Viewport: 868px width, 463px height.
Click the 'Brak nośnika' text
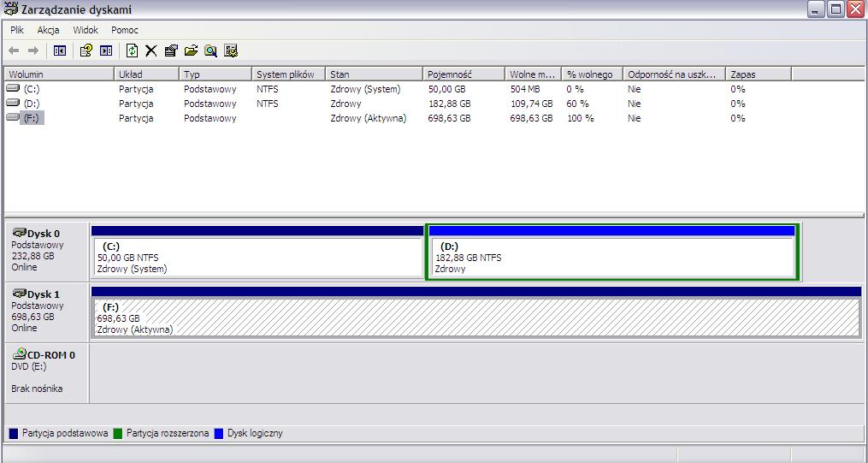(x=37, y=389)
